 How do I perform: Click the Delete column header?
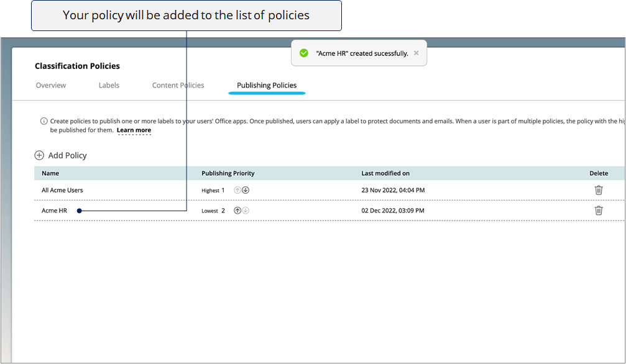599,173
